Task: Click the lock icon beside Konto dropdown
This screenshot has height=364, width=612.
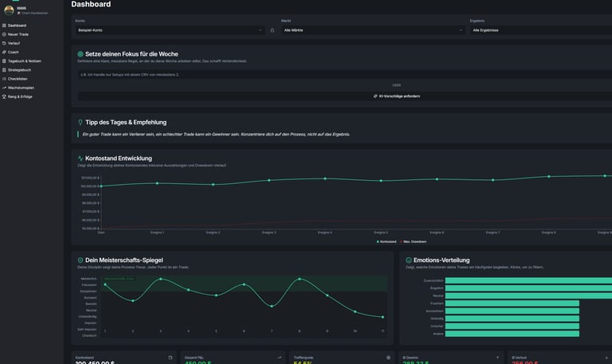Action: pyautogui.click(x=273, y=30)
